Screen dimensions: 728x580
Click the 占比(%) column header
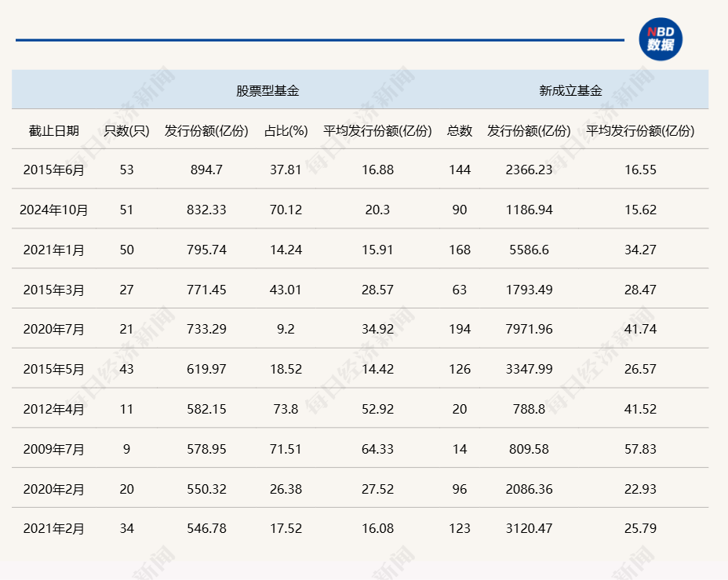(286, 131)
